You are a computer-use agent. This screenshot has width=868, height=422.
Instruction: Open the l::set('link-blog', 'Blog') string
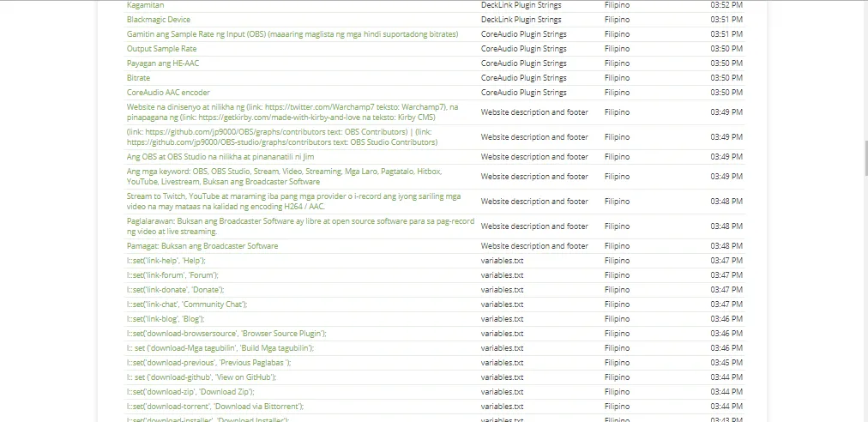(166, 319)
